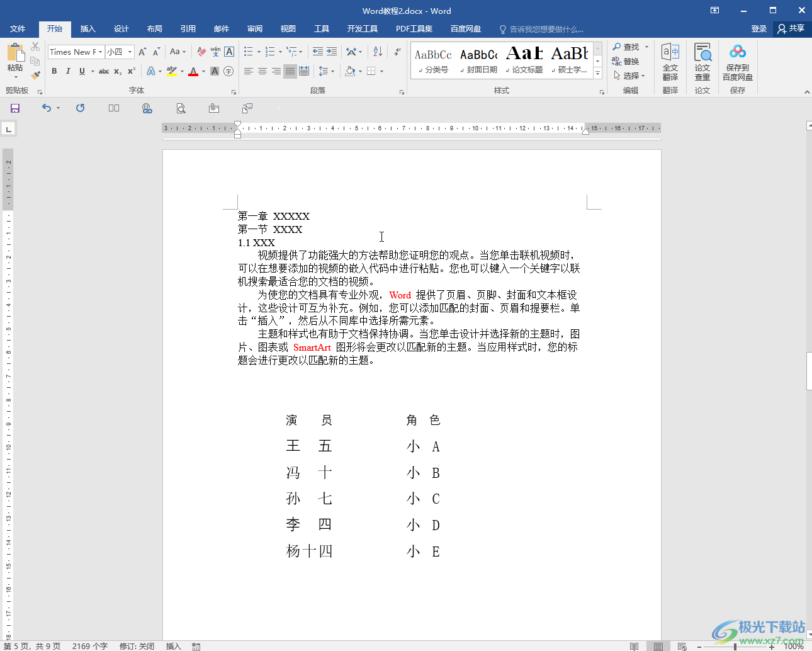This screenshot has height=651, width=812.
Task: Click the 查找 (Find) button
Action: (626, 47)
